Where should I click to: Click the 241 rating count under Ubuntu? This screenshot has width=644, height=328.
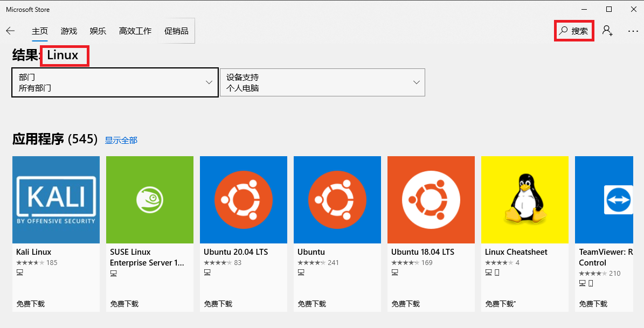pos(333,263)
